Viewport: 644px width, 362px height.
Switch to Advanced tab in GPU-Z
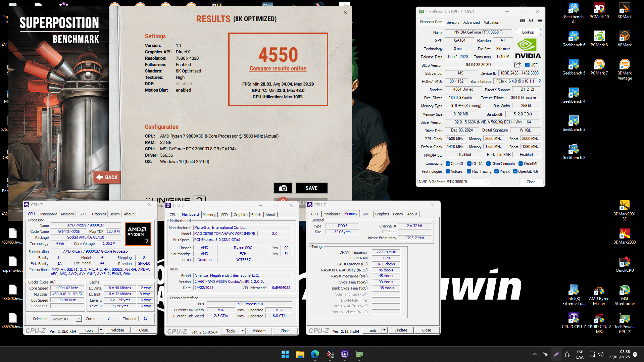tap(471, 22)
